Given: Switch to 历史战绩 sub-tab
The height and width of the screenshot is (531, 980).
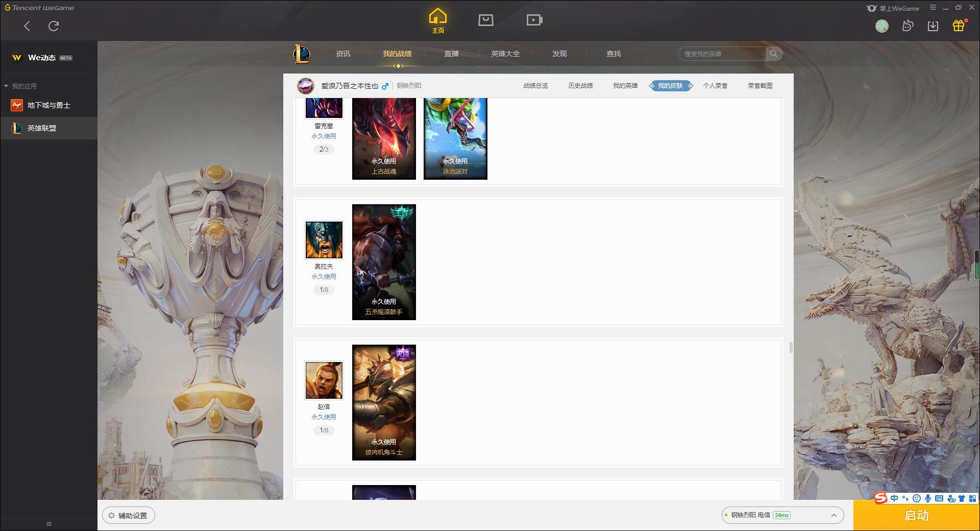Looking at the screenshot, I should click(x=580, y=86).
